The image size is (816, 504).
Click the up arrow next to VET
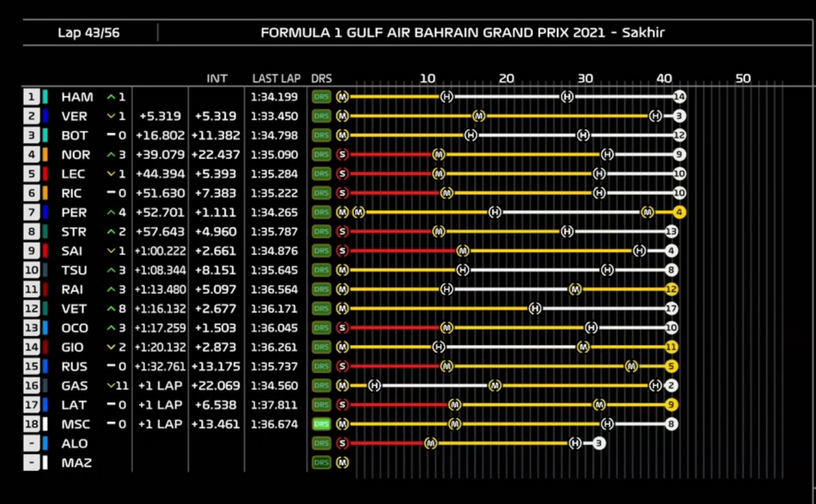[111, 308]
